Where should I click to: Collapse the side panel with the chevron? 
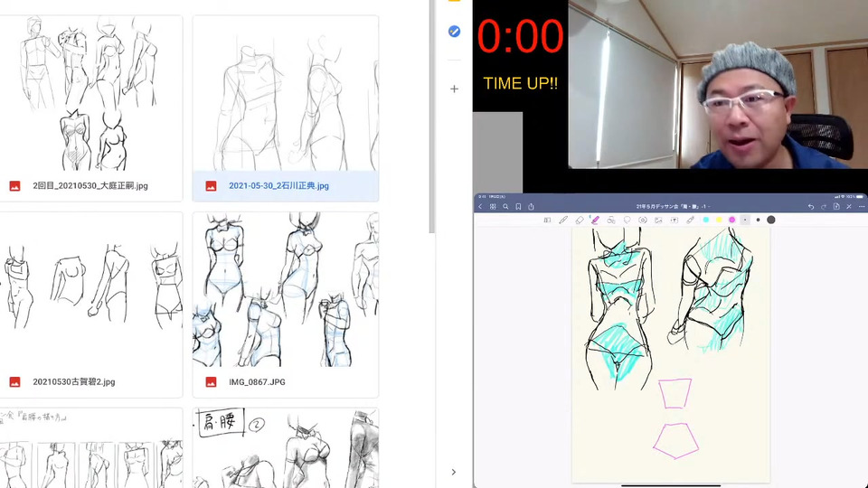coord(453,472)
